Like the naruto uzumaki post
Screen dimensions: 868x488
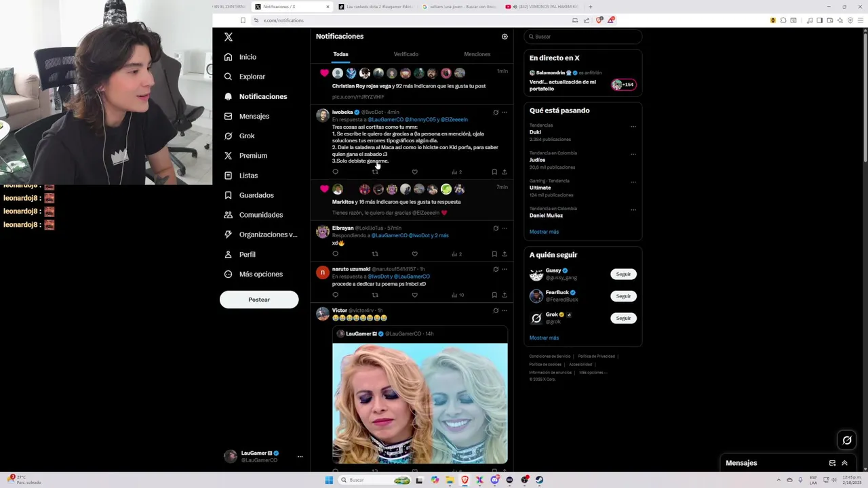click(414, 295)
